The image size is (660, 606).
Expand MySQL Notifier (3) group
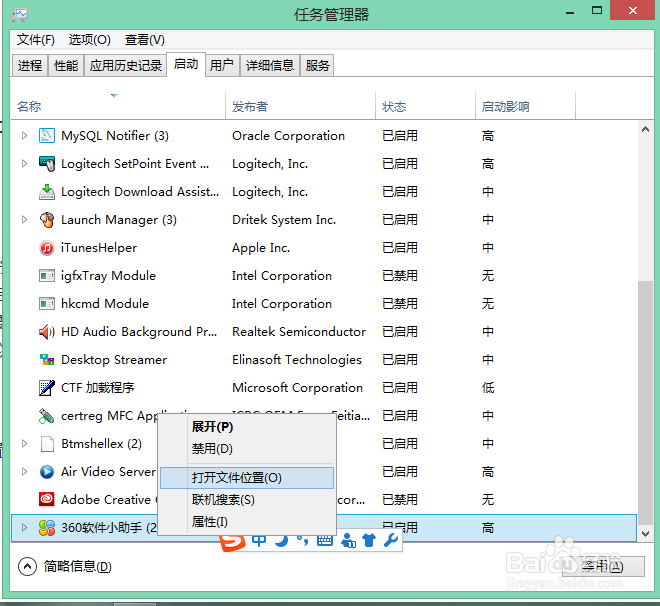click(x=24, y=136)
